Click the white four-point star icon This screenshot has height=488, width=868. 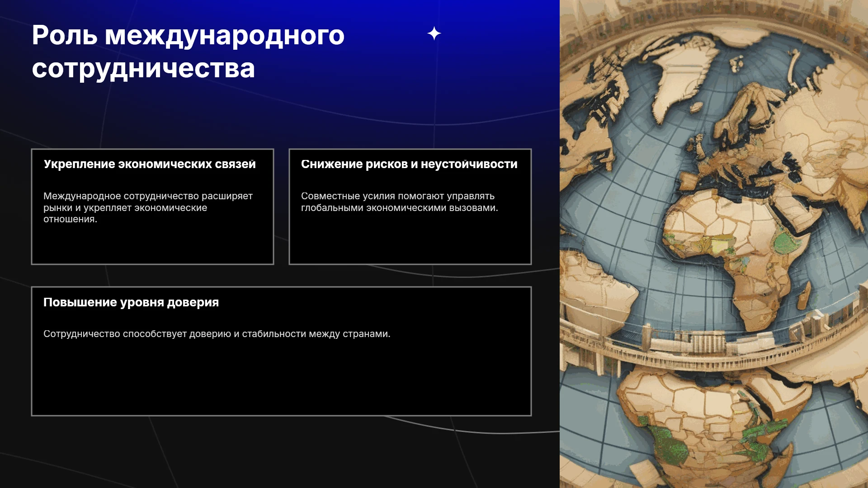pyautogui.click(x=434, y=33)
